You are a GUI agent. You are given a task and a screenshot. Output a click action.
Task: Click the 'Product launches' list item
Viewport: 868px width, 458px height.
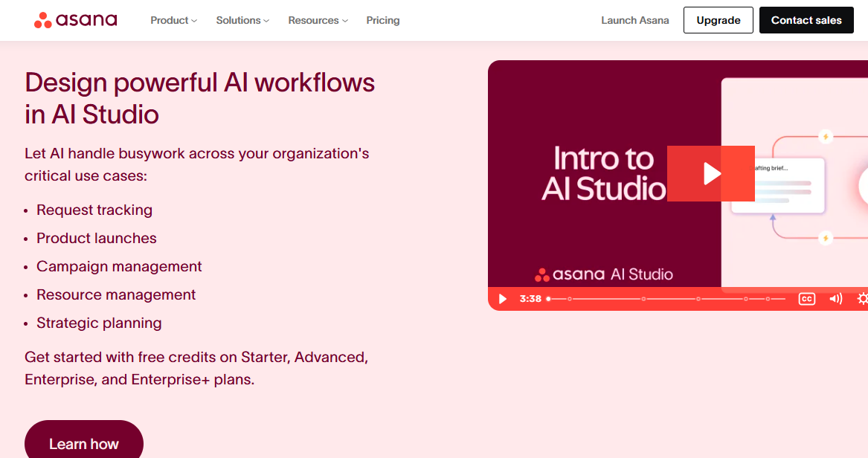click(x=97, y=239)
